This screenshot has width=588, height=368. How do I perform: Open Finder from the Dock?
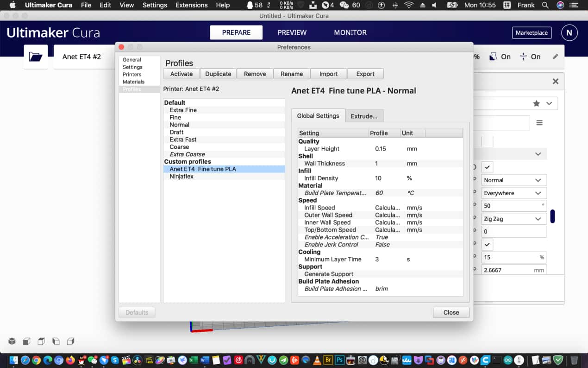click(14, 360)
